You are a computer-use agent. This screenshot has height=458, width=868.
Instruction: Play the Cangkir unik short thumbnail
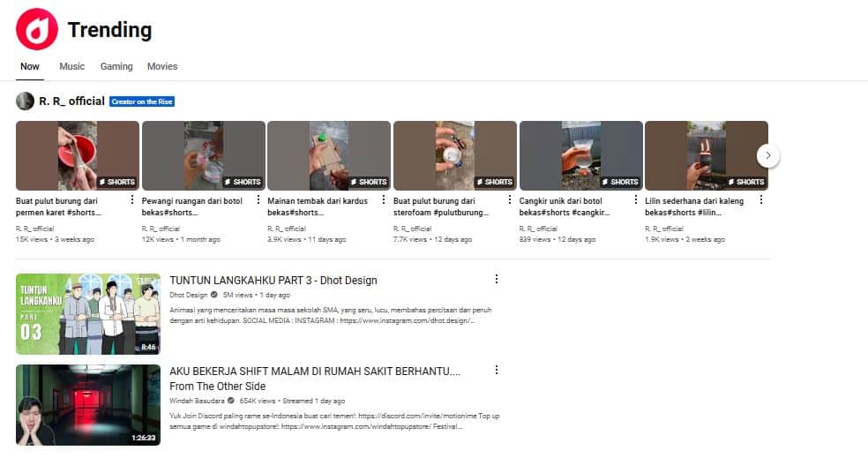pyautogui.click(x=580, y=155)
